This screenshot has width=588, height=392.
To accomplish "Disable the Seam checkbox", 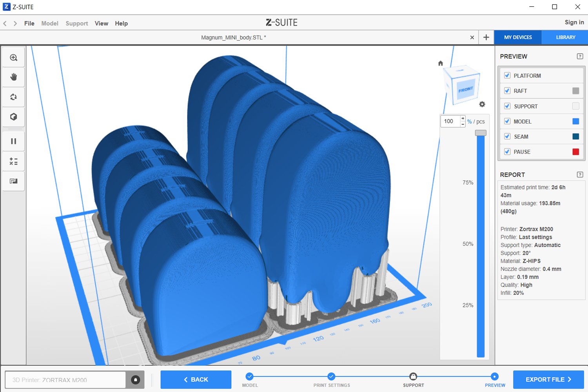I will coord(507,136).
